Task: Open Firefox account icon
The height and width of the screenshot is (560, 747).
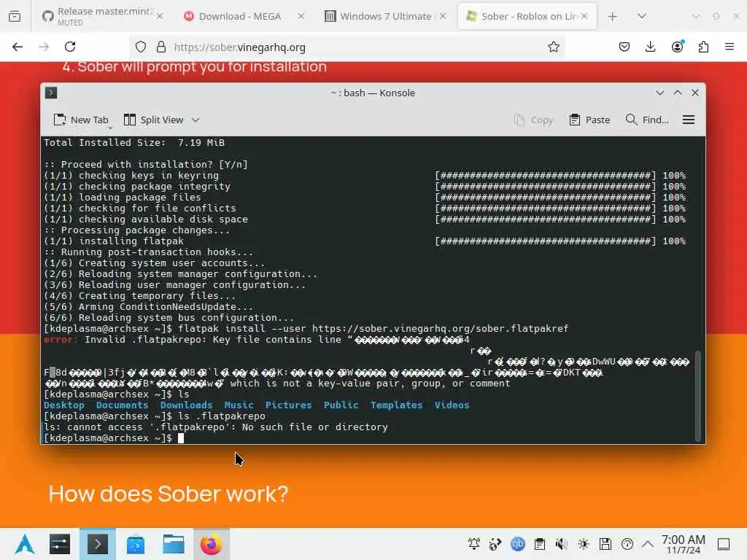Action: 677,47
